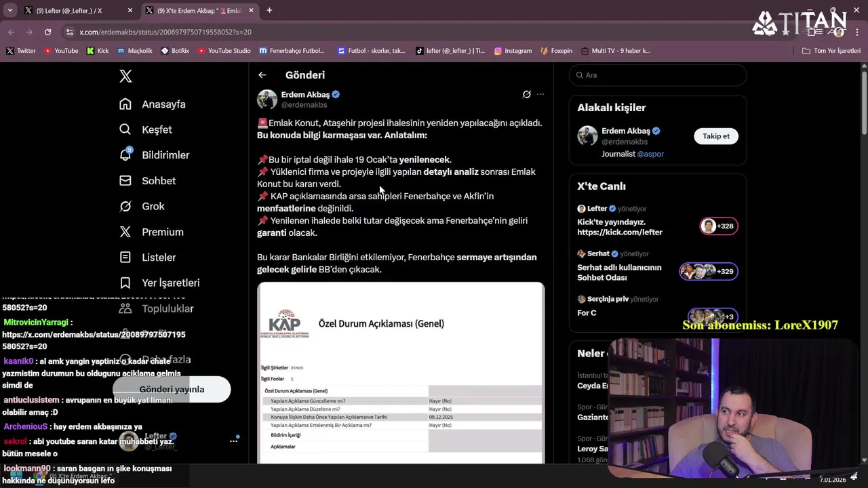The image size is (868, 488).
Task: Click the Grok explain icon on post
Action: coord(526,94)
